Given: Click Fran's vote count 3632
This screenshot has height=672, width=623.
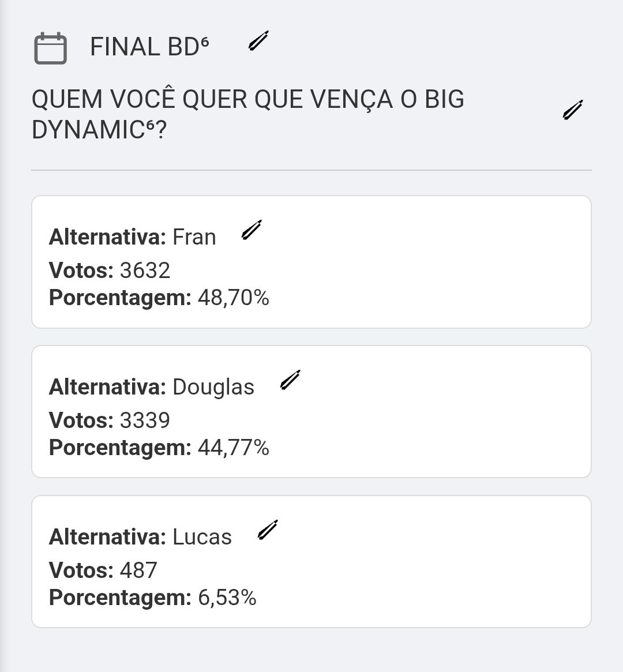Looking at the screenshot, I should [145, 271].
